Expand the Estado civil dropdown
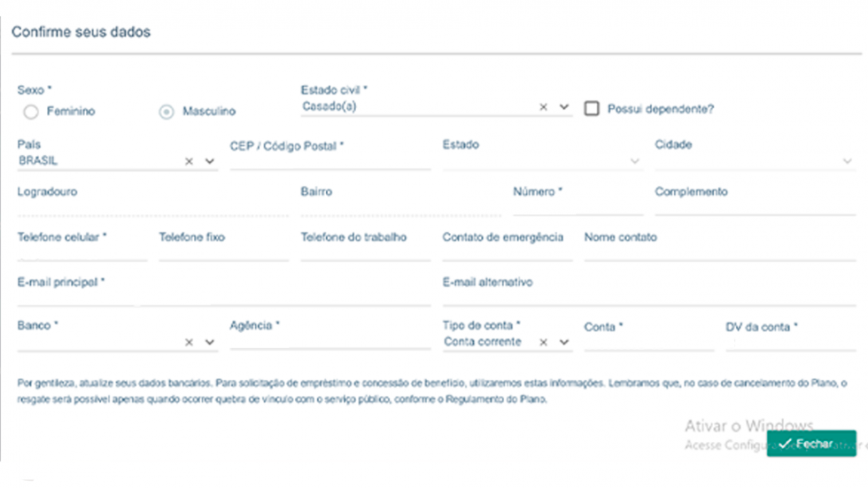 click(565, 107)
